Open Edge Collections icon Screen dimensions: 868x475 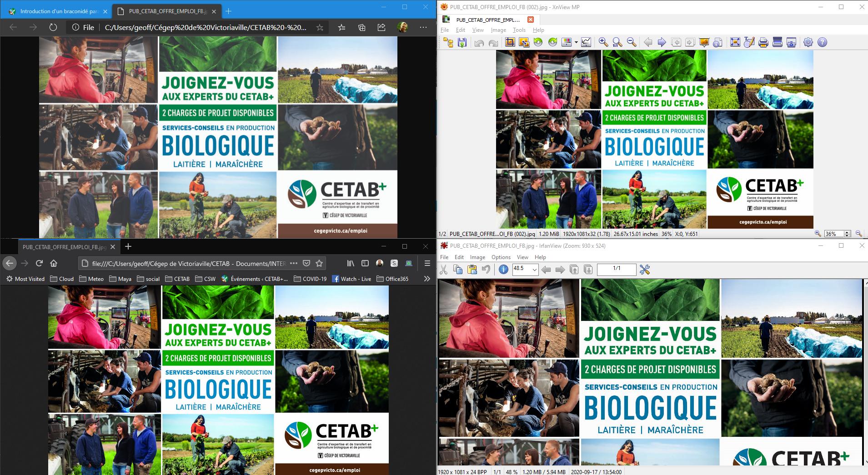pyautogui.click(x=362, y=27)
